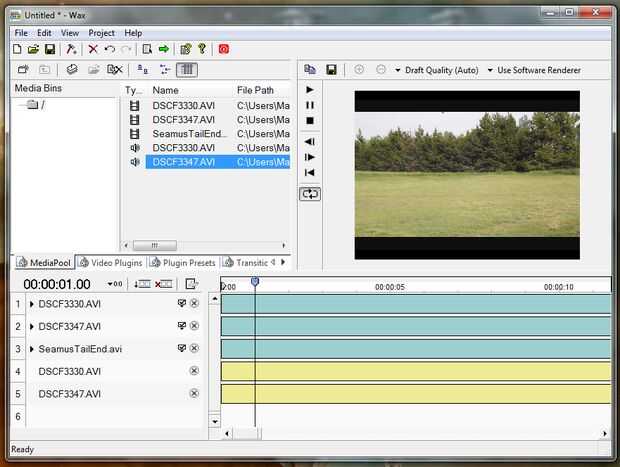620x467 pixels.
Task: Open the Project menu
Action: (102, 33)
